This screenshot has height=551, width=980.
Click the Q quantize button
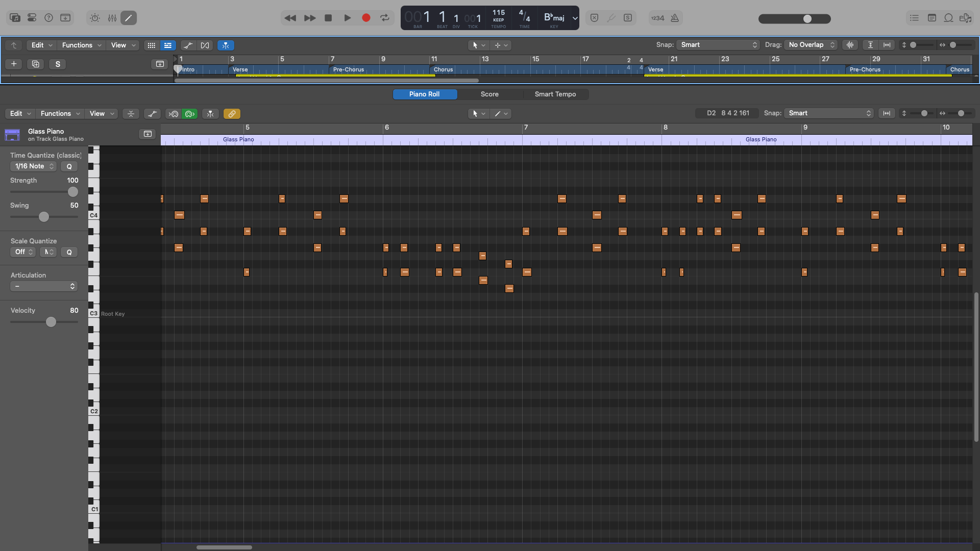[69, 166]
